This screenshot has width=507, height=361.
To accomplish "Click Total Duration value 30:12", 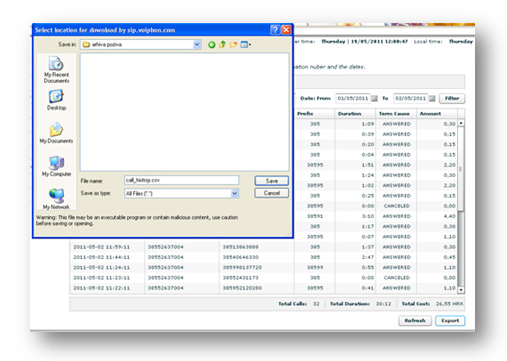I will pos(383,304).
